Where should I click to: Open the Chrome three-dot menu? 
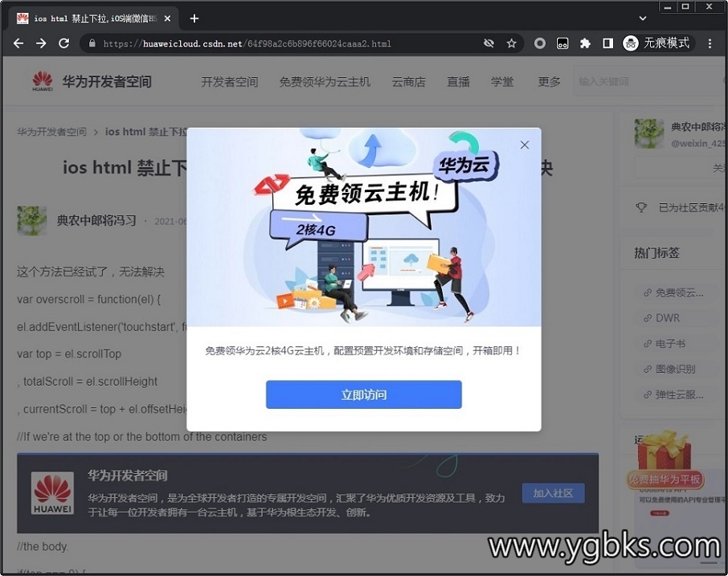pyautogui.click(x=710, y=43)
